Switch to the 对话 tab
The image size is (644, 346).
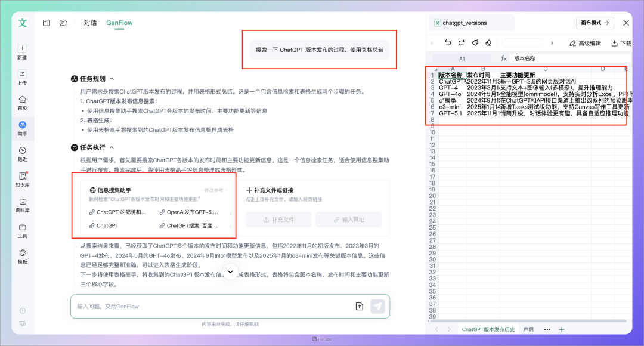pos(90,23)
